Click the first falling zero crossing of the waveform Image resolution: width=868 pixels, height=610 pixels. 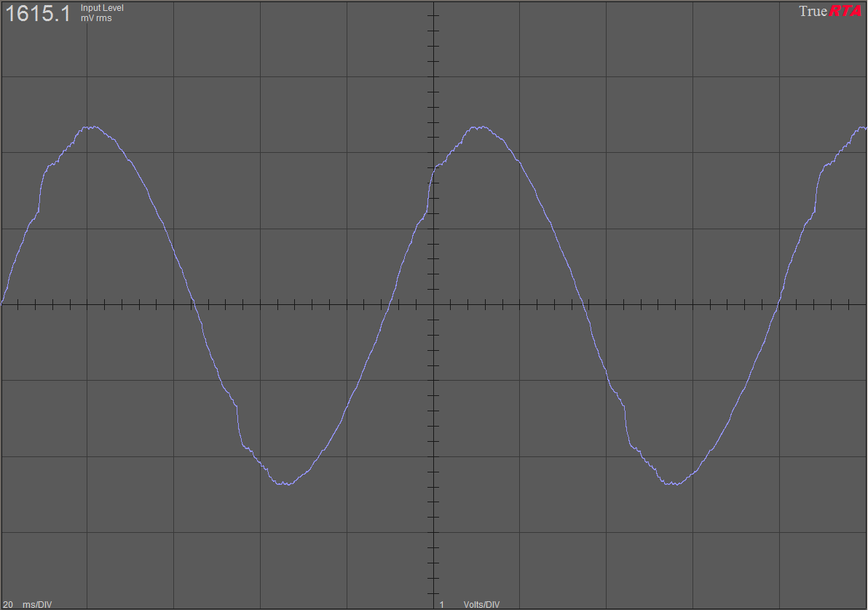point(193,305)
